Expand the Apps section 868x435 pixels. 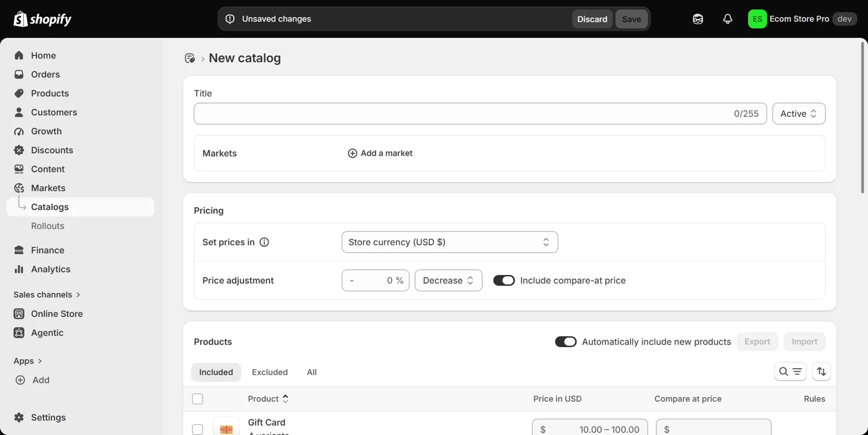[x=28, y=361]
